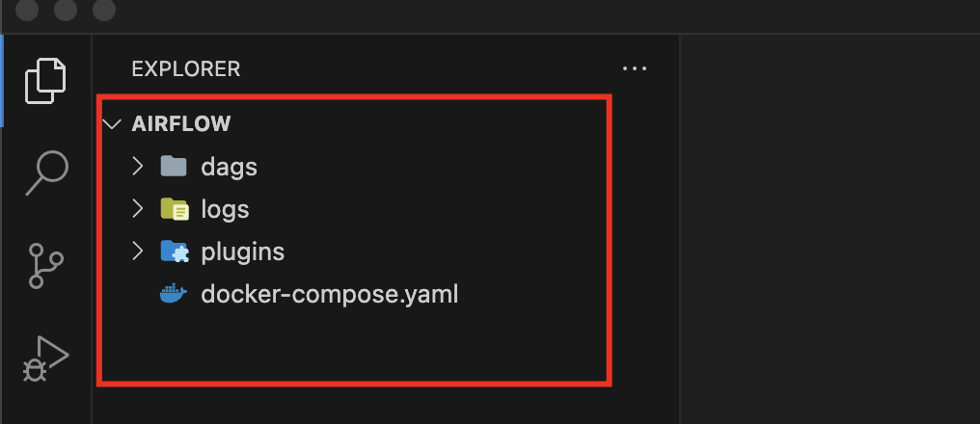Image resolution: width=980 pixels, height=424 pixels.
Task: Open the Explorer activity bar icon
Action: pos(45,81)
